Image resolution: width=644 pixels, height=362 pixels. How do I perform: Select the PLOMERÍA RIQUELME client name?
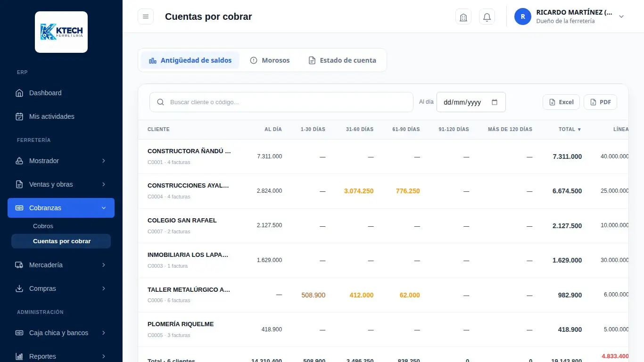[181, 324]
